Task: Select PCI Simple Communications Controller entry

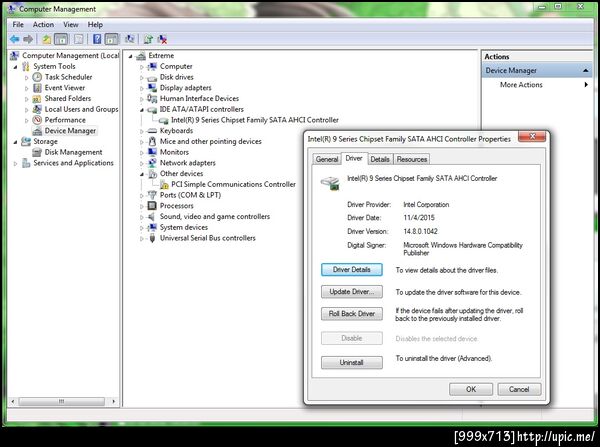Action: pyautogui.click(x=233, y=184)
